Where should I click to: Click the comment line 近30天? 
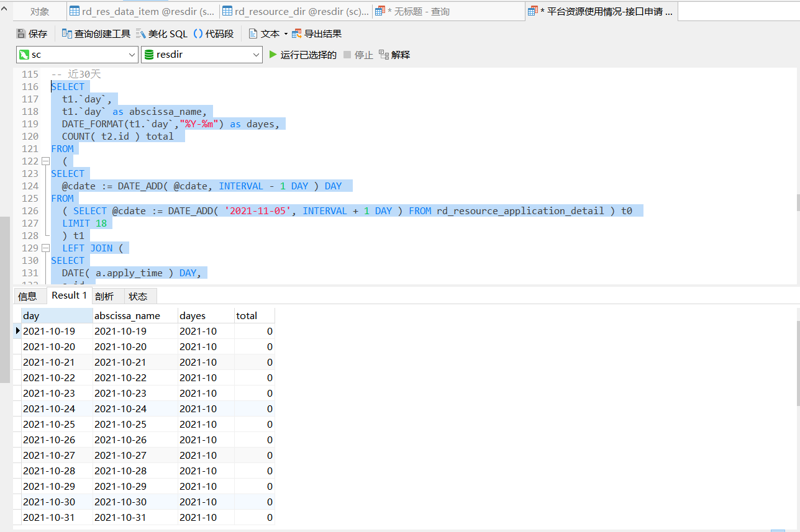coord(76,74)
